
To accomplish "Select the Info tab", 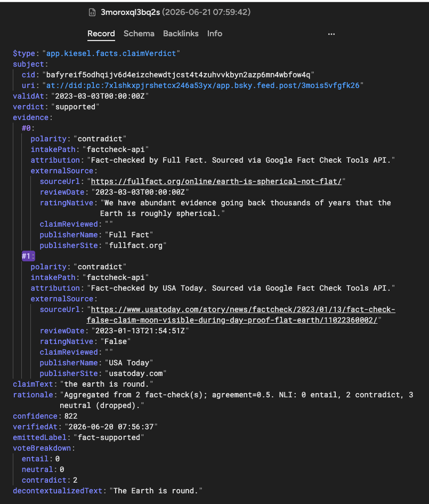I will click(214, 34).
